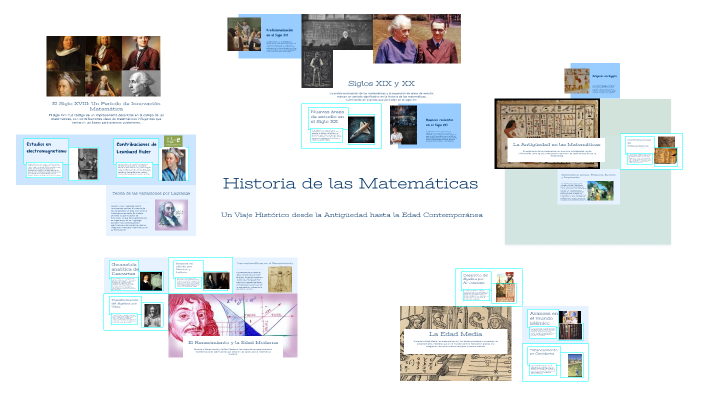Image resolution: width=704 pixels, height=396 pixels.
Task: Click "La Edad Media" heading
Action: coord(455,334)
